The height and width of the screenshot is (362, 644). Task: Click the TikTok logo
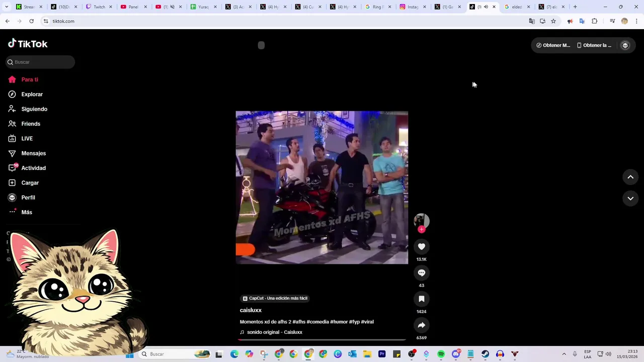pyautogui.click(x=28, y=44)
